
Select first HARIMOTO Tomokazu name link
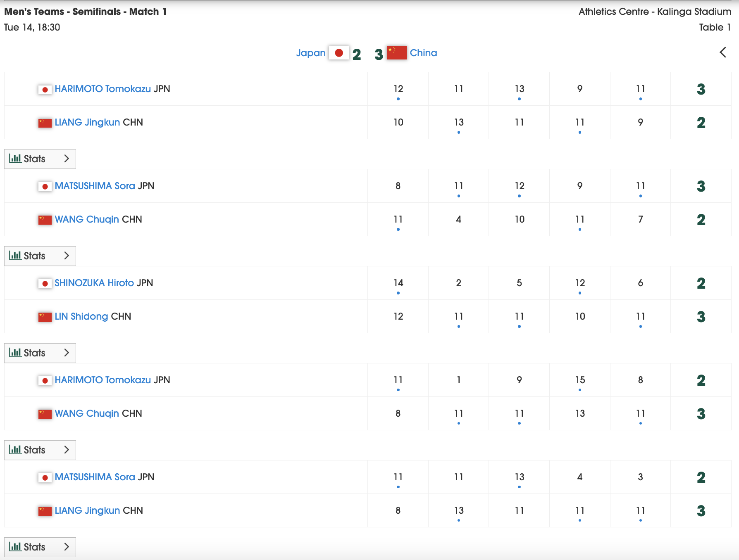[103, 89]
